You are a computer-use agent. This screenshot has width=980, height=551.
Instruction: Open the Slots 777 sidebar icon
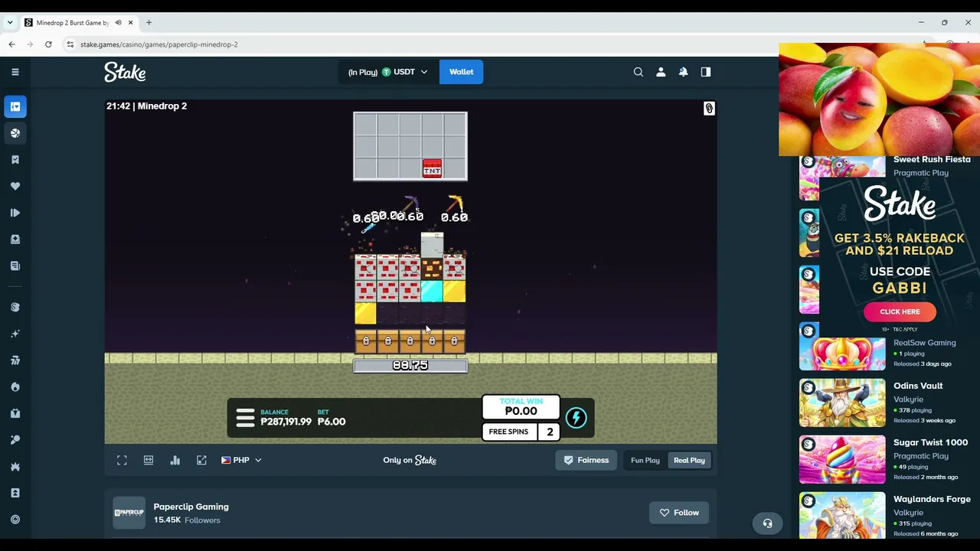click(15, 360)
